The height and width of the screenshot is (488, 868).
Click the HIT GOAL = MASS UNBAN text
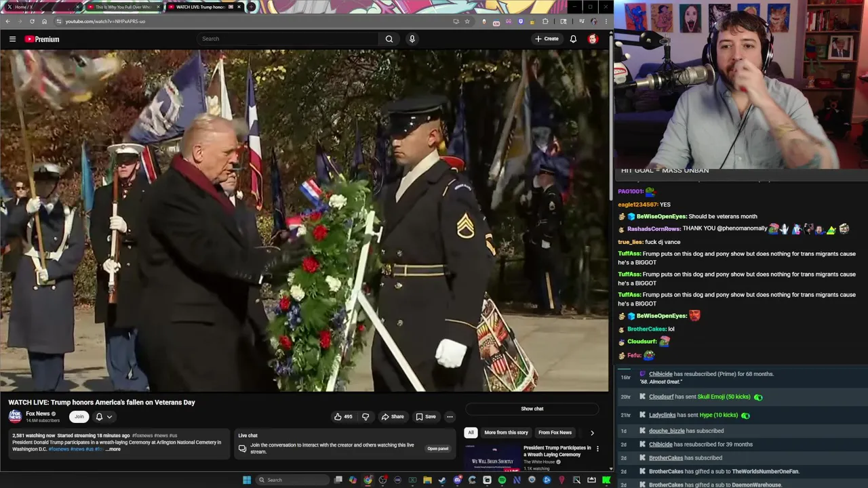665,171
